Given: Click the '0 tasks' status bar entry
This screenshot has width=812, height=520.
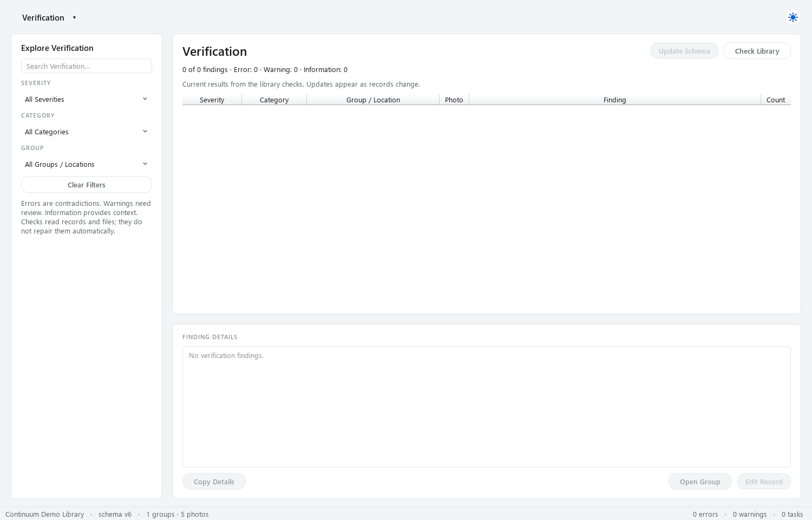Looking at the screenshot, I should [x=793, y=514].
